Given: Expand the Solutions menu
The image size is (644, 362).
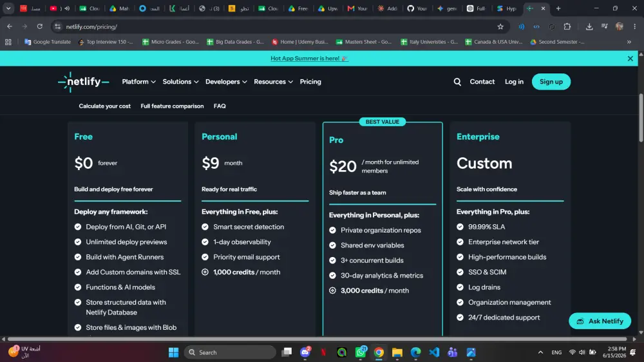Looking at the screenshot, I should [181, 82].
